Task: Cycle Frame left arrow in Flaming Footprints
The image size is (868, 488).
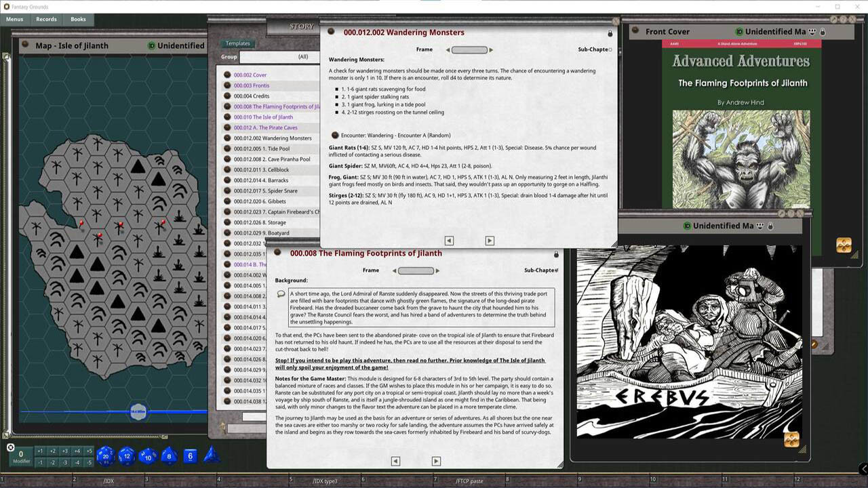Action: [394, 270]
